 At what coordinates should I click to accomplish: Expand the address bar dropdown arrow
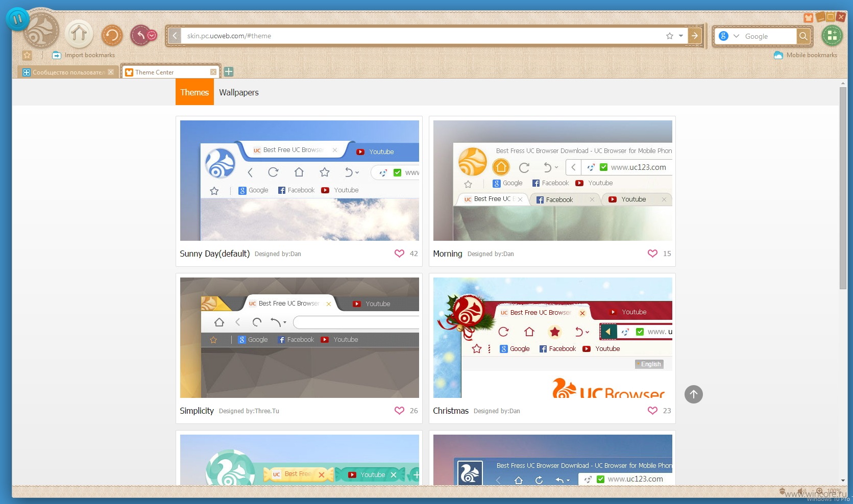click(680, 36)
